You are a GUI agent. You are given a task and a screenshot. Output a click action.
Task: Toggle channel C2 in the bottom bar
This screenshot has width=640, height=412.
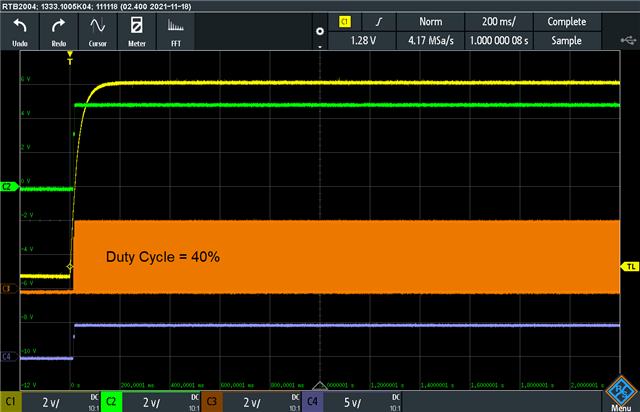pyautogui.click(x=111, y=402)
